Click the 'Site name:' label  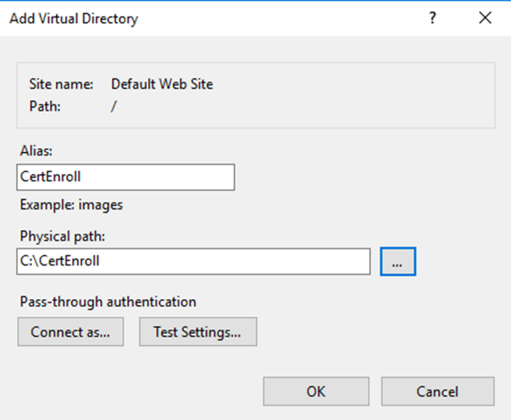point(61,84)
